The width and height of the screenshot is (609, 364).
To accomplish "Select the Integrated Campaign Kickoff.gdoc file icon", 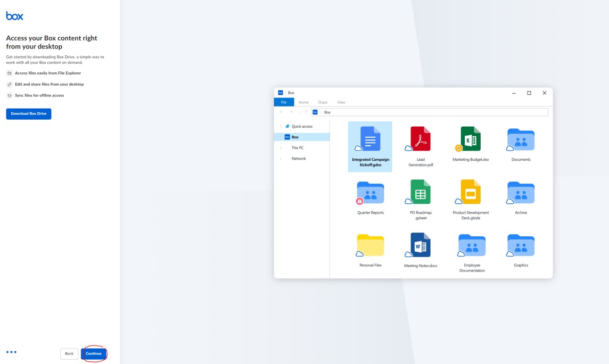I will tap(369, 139).
